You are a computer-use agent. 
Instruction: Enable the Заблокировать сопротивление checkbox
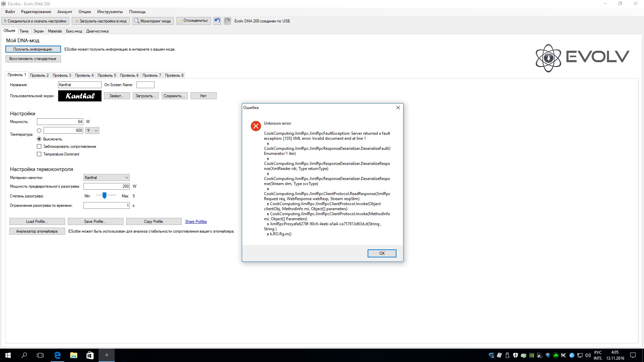[39, 146]
